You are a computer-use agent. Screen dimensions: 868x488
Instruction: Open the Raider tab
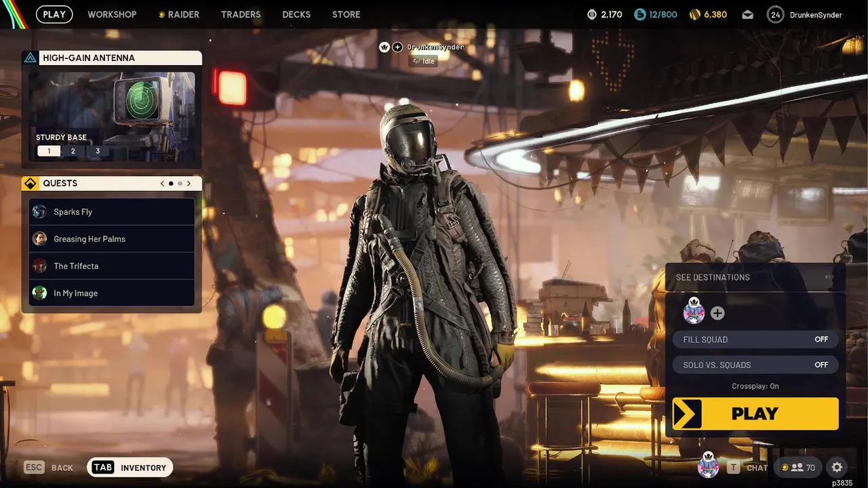tap(179, 14)
